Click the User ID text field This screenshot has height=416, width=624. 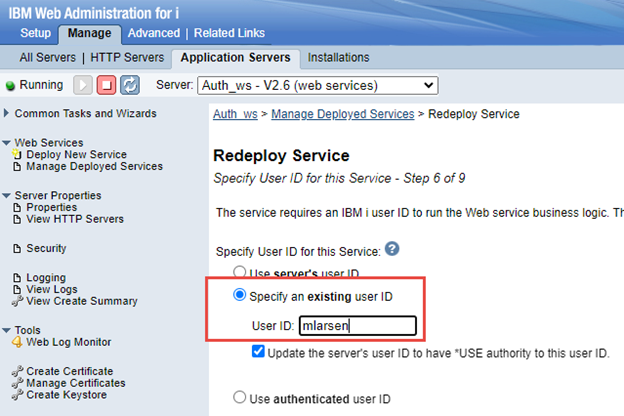pyautogui.click(x=358, y=326)
